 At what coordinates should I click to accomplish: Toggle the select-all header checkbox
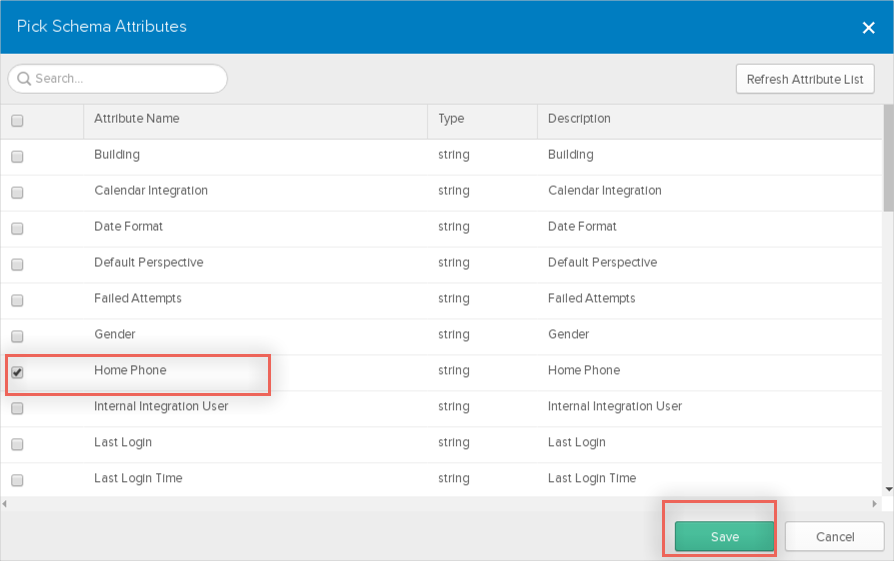pyautogui.click(x=17, y=121)
